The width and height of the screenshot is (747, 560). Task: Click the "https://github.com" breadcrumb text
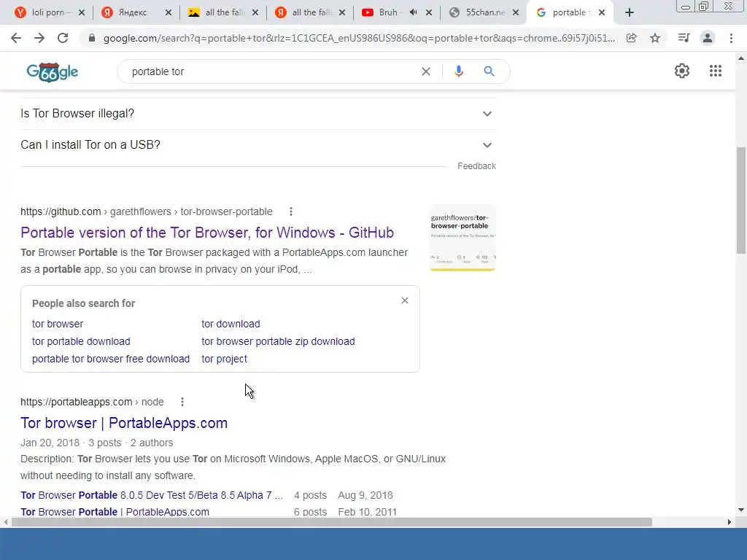point(61,211)
